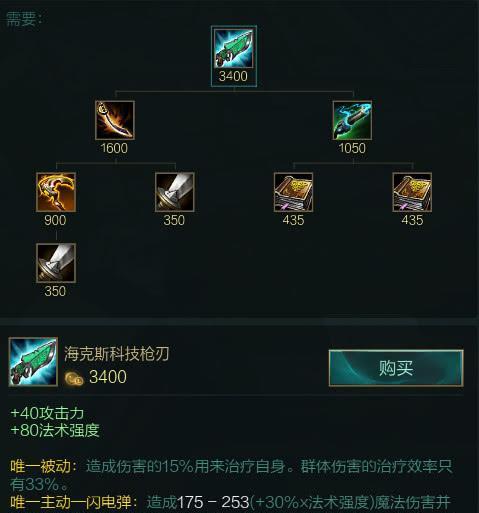Click the 900 price label
479x513 pixels.
55,220
